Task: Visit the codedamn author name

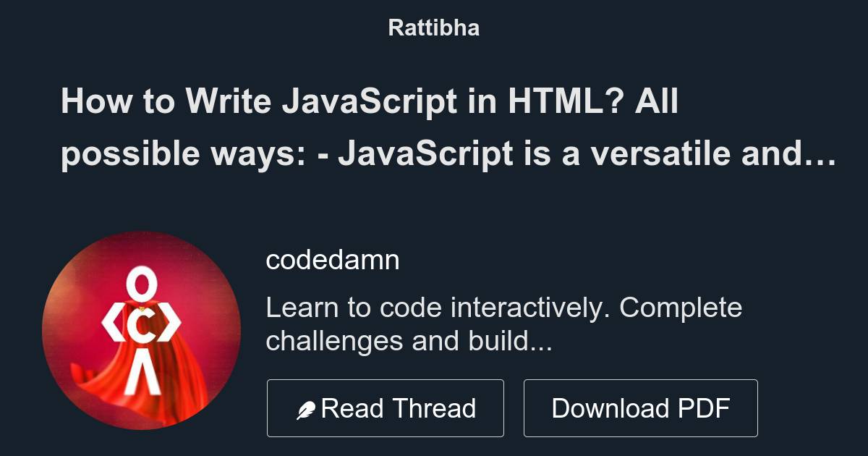Action: pyautogui.click(x=333, y=259)
